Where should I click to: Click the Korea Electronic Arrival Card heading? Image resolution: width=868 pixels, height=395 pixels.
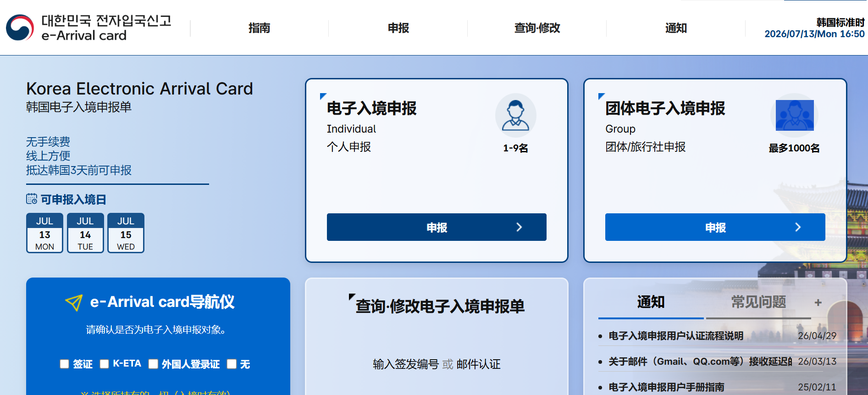139,89
